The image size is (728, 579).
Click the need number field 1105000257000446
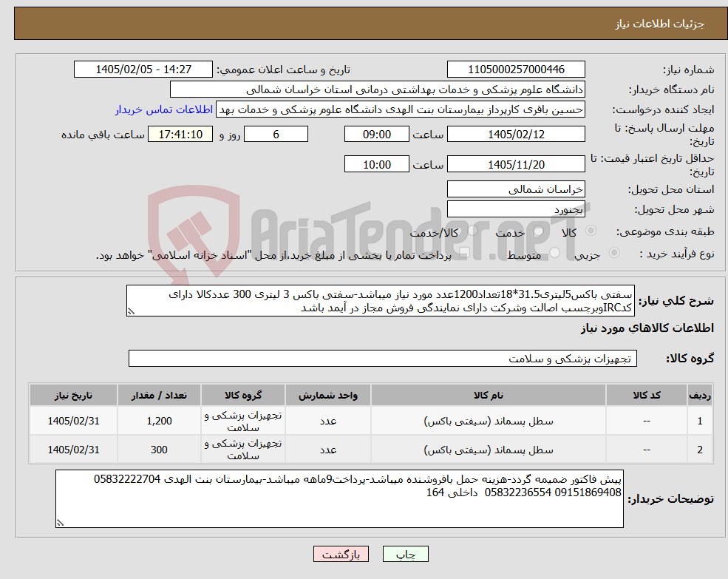[516, 70]
